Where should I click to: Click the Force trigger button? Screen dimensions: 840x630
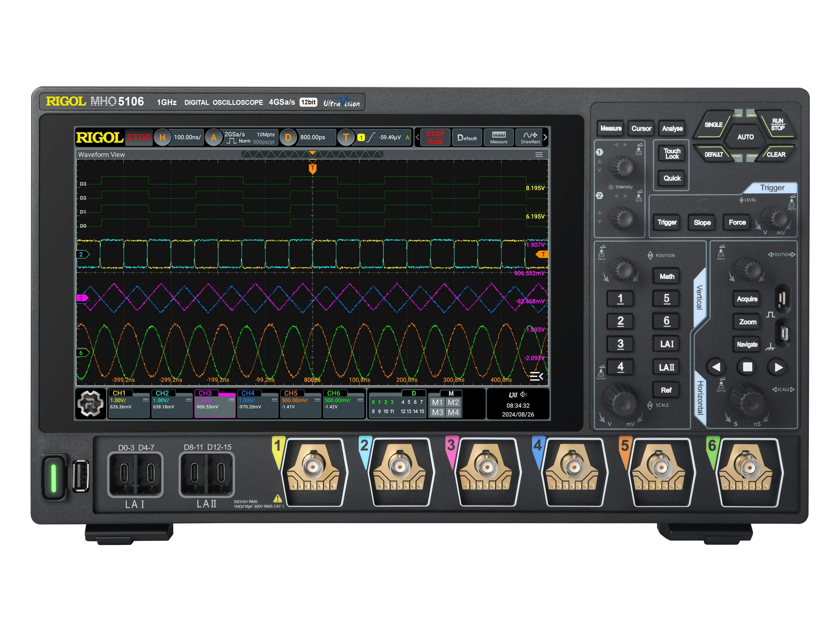pos(737,222)
